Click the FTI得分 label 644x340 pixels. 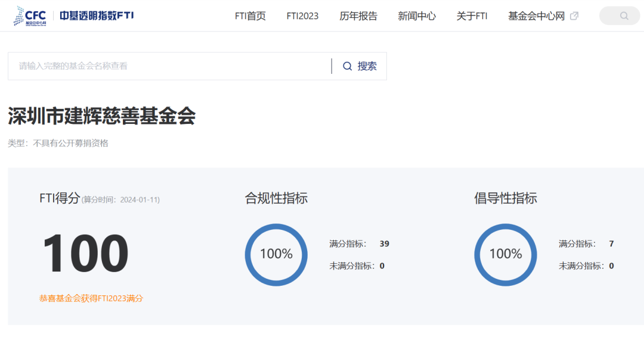pos(60,198)
